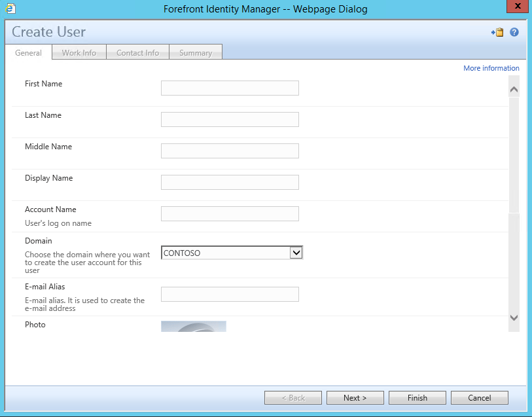
Task: Open the Domain dropdown showing CONTOSO
Action: click(x=232, y=253)
